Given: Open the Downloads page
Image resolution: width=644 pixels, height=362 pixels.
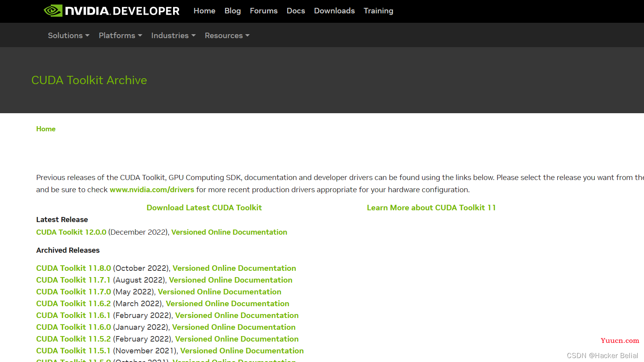Looking at the screenshot, I should pyautogui.click(x=334, y=11).
